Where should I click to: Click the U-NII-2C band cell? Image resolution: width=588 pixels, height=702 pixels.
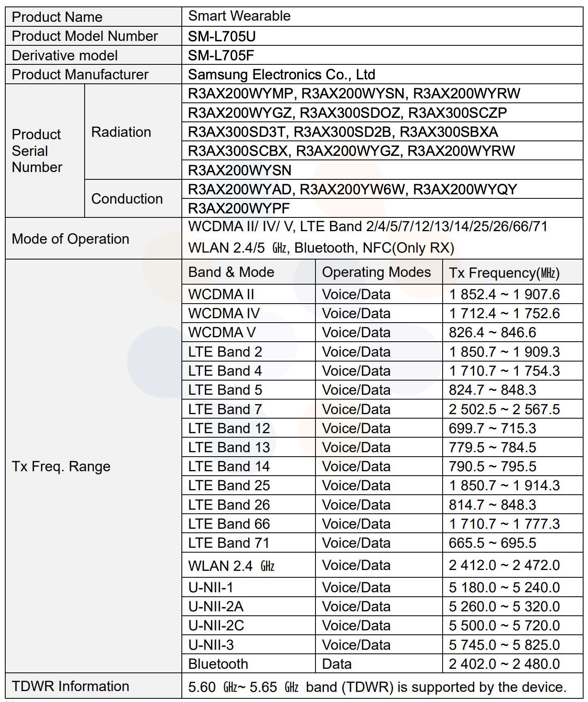pos(216,625)
